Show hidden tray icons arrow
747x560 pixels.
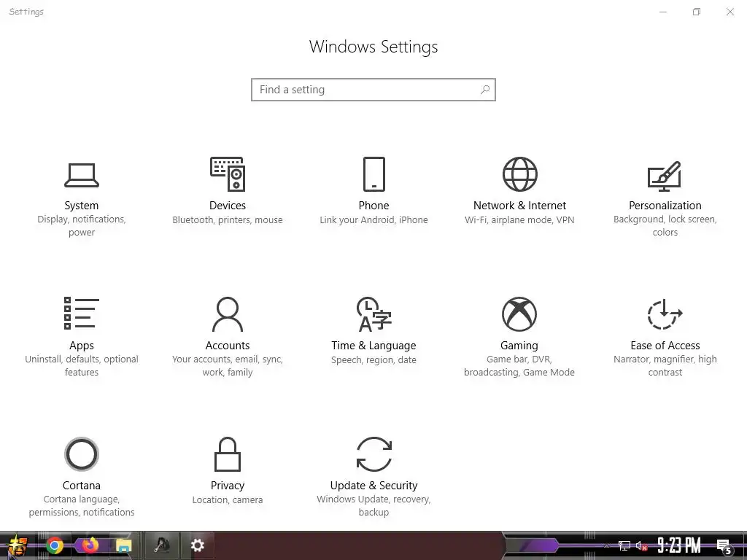point(606,545)
